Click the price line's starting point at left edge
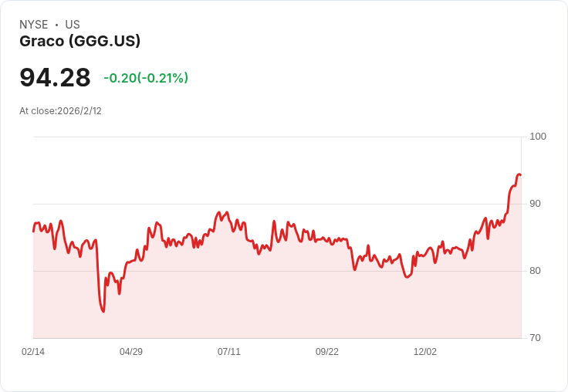The width and height of the screenshot is (568, 392). pyautogui.click(x=33, y=231)
